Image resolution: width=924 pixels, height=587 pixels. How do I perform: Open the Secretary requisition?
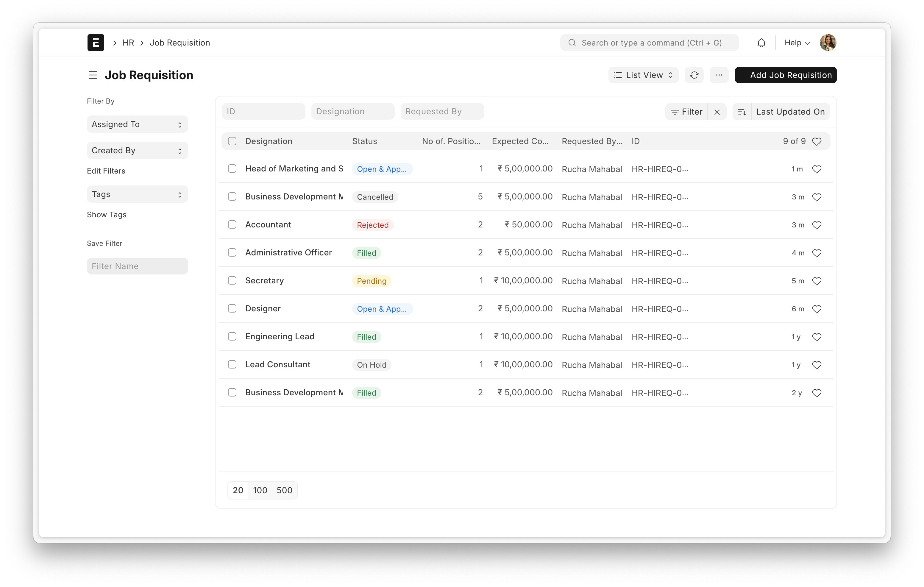click(264, 281)
